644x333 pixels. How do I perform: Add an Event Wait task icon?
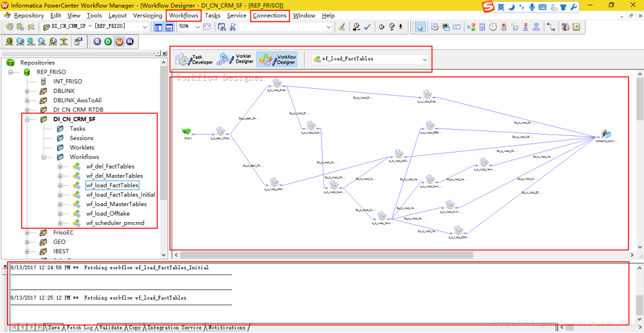(x=515, y=27)
